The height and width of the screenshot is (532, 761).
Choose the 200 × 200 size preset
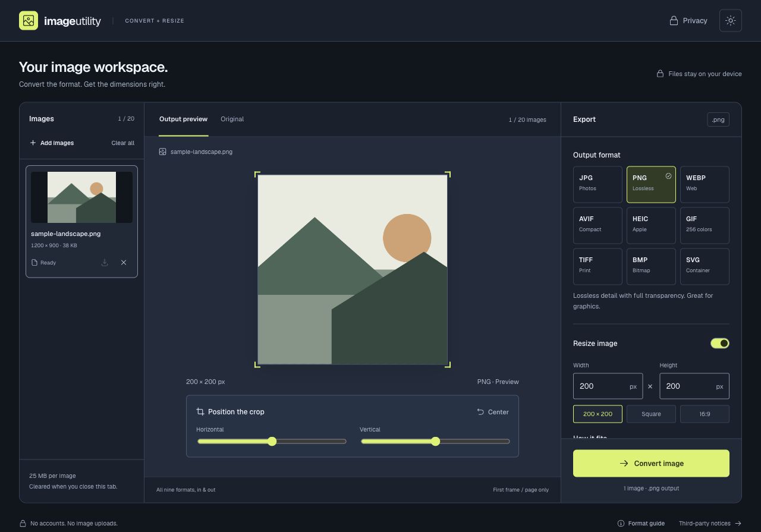(598, 414)
